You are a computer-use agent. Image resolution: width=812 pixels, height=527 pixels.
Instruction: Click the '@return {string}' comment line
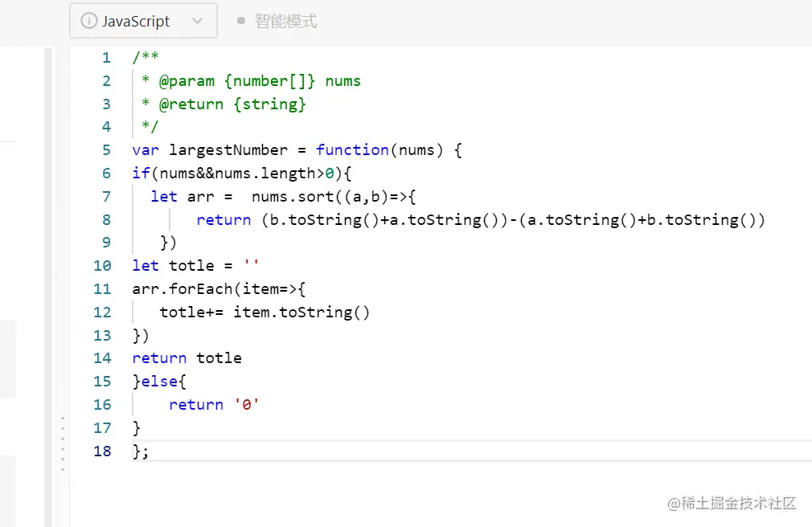pos(232,104)
